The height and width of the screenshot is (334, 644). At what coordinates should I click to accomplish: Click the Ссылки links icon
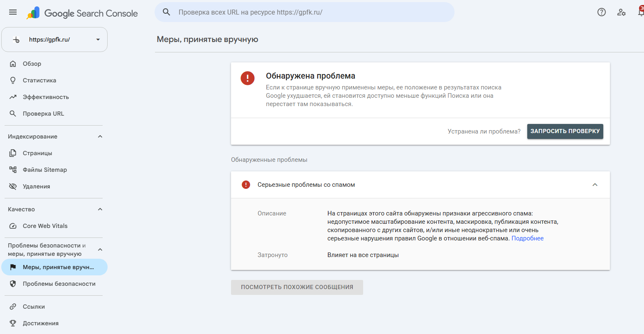coord(13,307)
